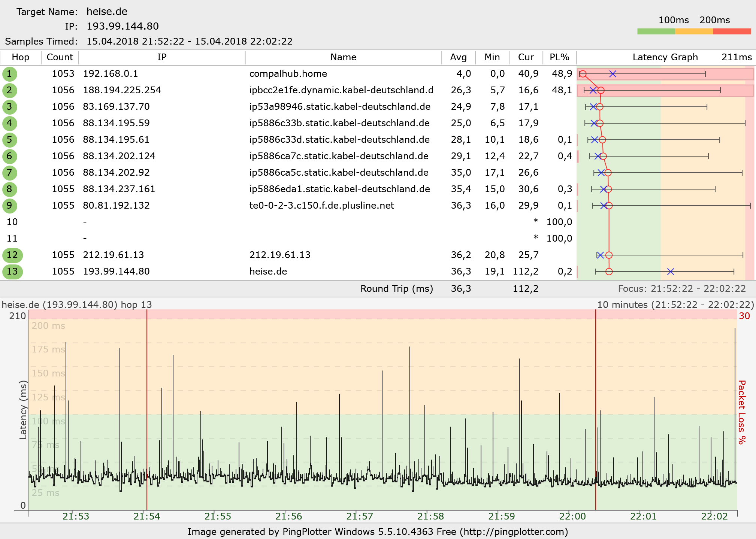Click the green hop 1 circle
756x539 pixels.
pos(9,74)
